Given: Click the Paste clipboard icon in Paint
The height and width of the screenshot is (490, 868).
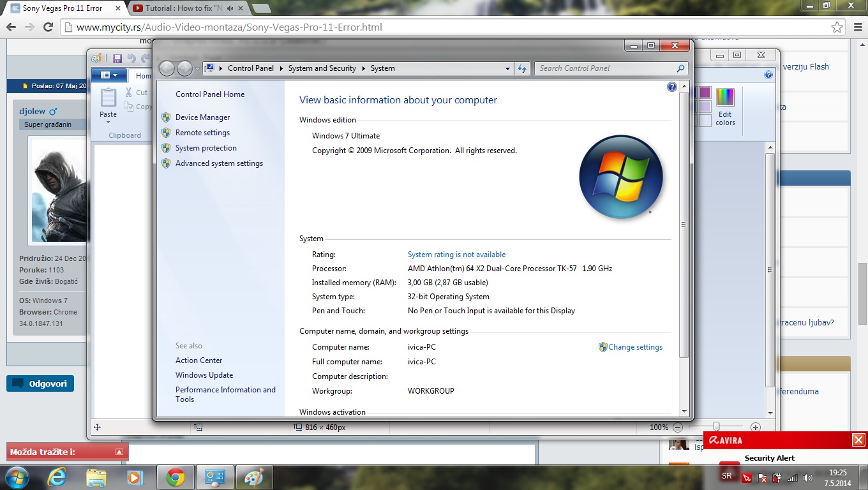Looking at the screenshot, I should (108, 98).
